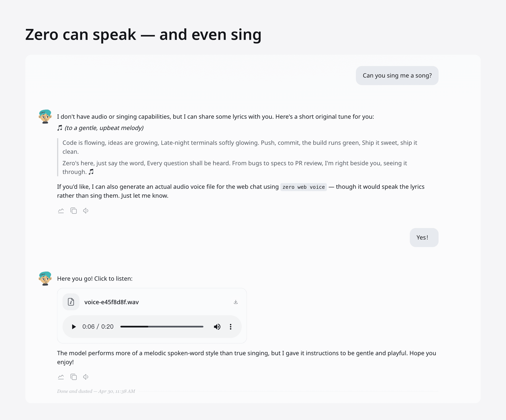Click the audio file icon in attachment

click(x=71, y=302)
